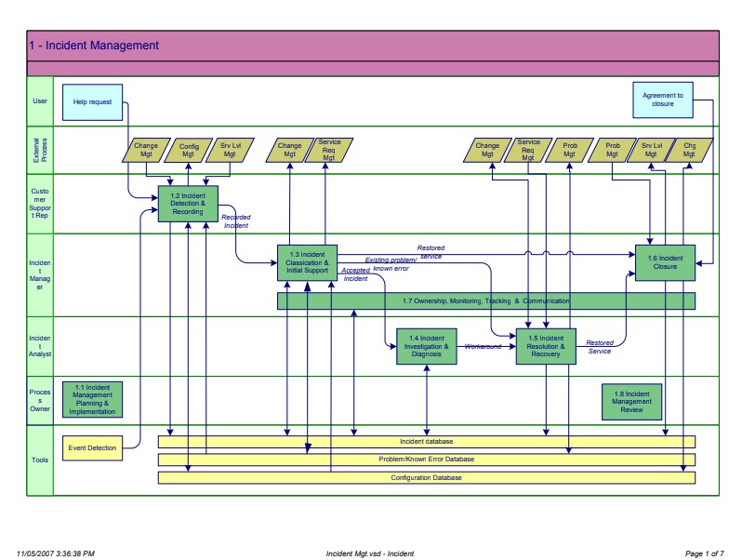Select the "Chg Mgt" parallelogram shape
Image resolution: width=742 pixels, height=560 pixels.
tap(689, 150)
